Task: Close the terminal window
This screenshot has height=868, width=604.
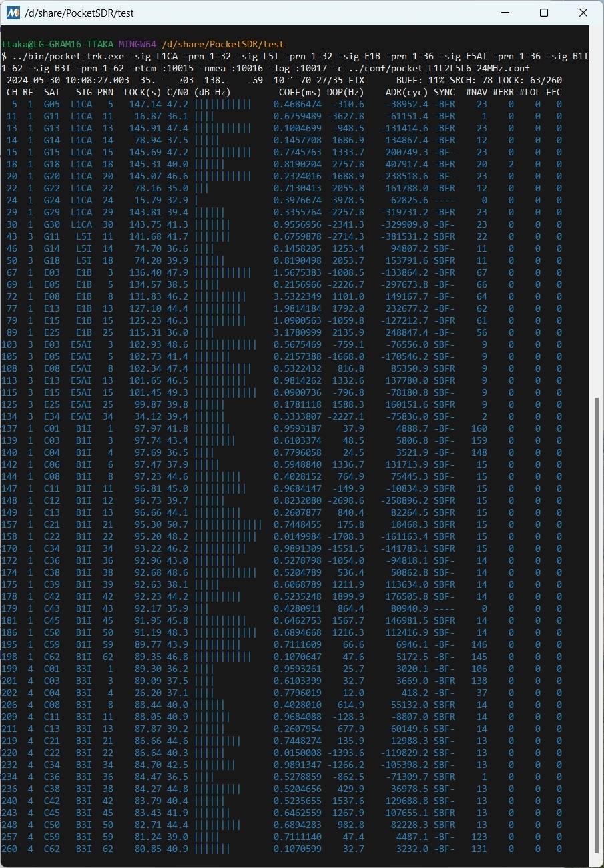Action: (x=583, y=13)
